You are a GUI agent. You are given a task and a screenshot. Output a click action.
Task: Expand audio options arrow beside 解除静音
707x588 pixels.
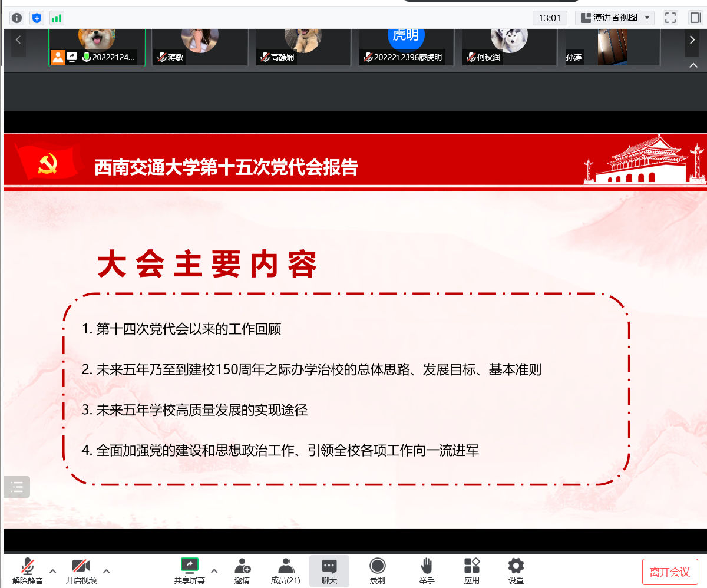[53, 570]
